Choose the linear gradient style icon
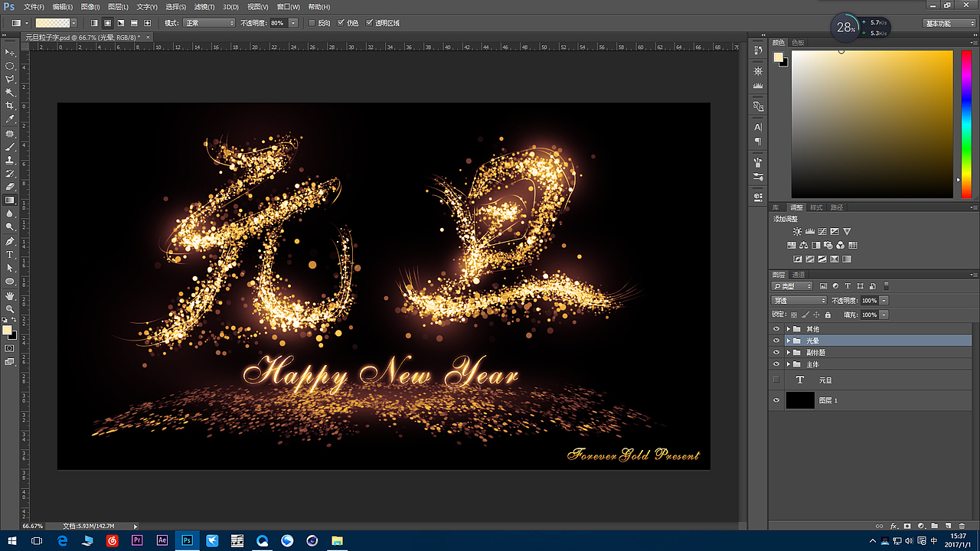This screenshot has width=980, height=551. tap(94, 23)
